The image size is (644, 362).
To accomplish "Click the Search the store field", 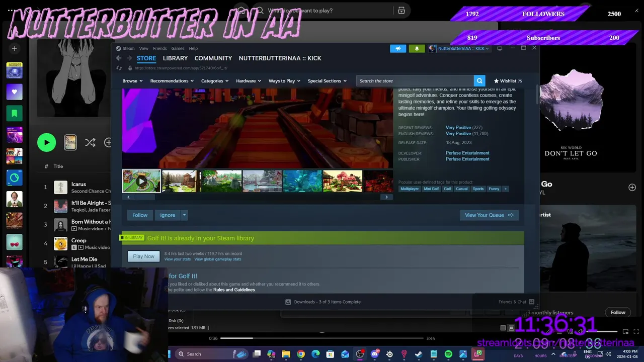I will pos(415,81).
